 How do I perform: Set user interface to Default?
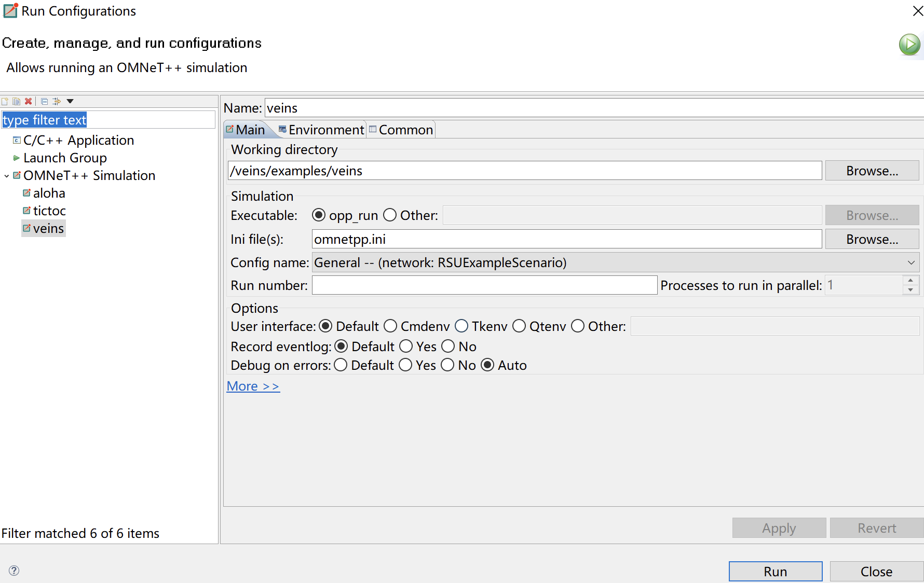pyautogui.click(x=325, y=326)
